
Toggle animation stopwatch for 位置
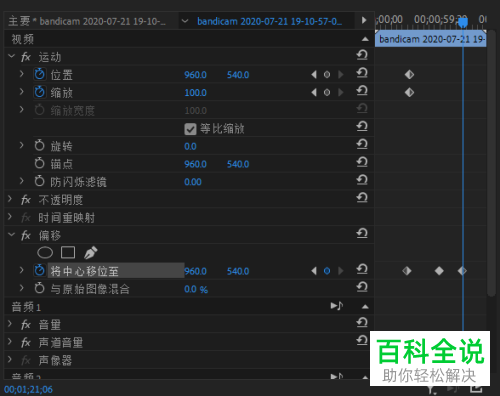[40, 74]
